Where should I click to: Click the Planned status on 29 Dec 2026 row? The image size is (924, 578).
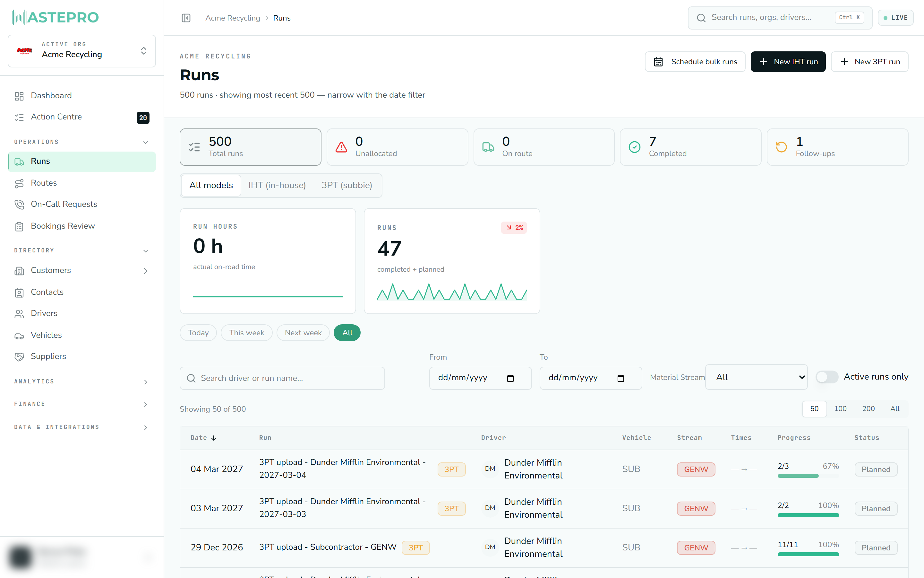(876, 548)
